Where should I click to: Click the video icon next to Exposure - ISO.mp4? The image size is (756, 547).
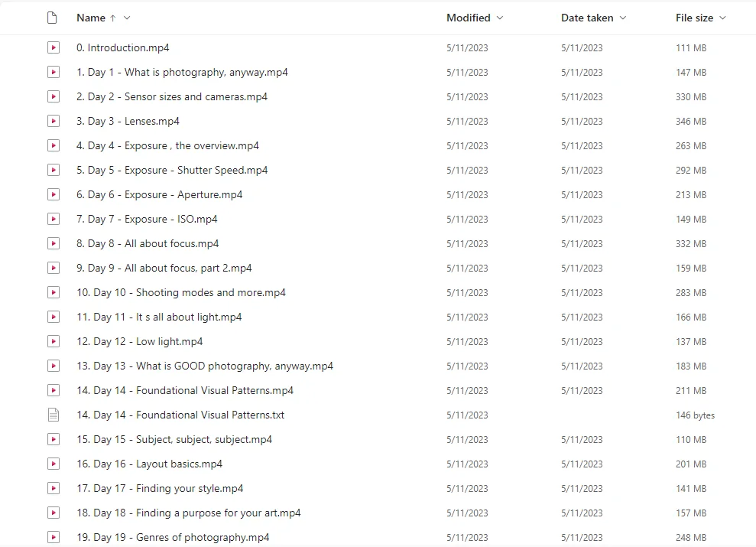(53, 219)
